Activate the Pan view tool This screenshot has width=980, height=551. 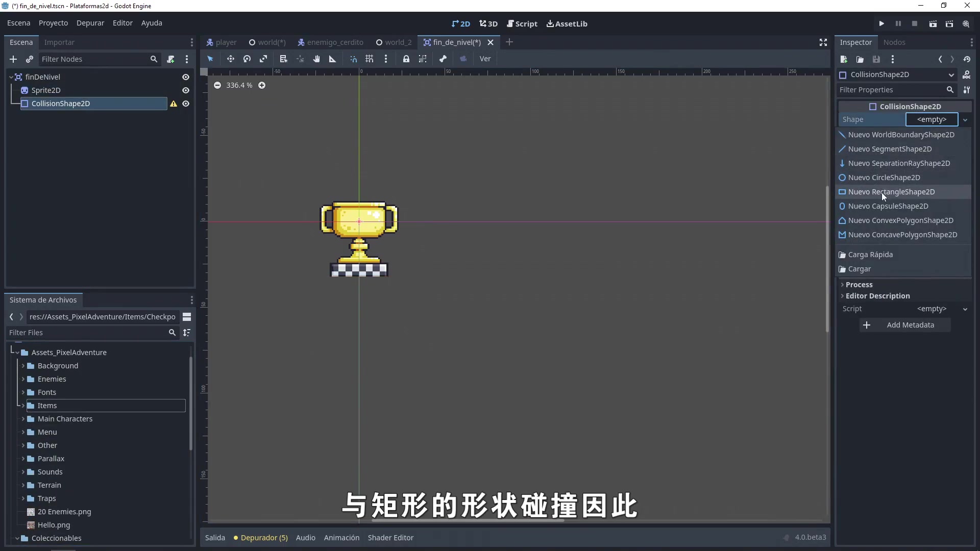(x=317, y=59)
